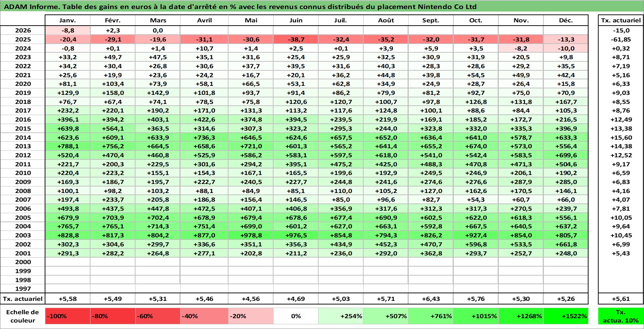
Task: Select the green "Tx. actua. 10%" legend cell
Action: [621, 316]
